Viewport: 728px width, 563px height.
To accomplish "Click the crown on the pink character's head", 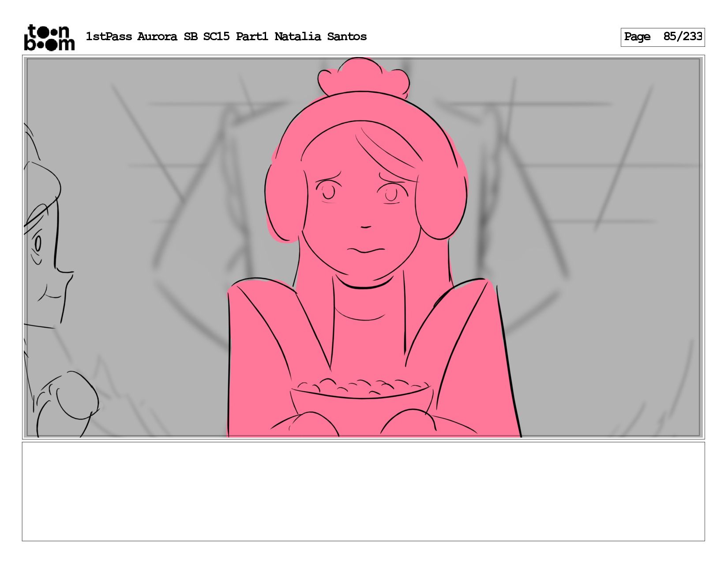I will pos(363,77).
